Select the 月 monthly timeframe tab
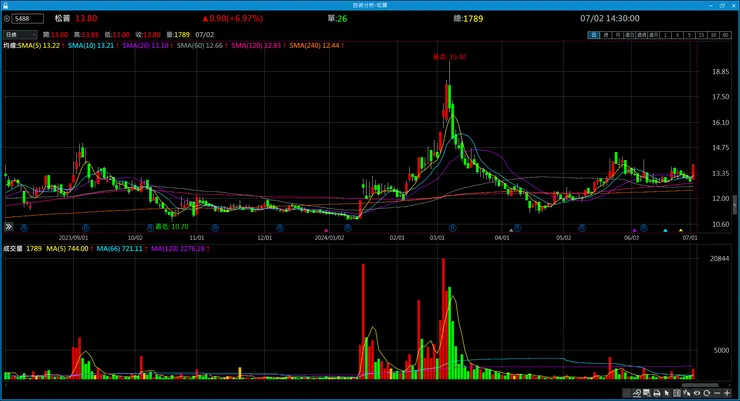This screenshot has height=401, width=740. coord(618,35)
